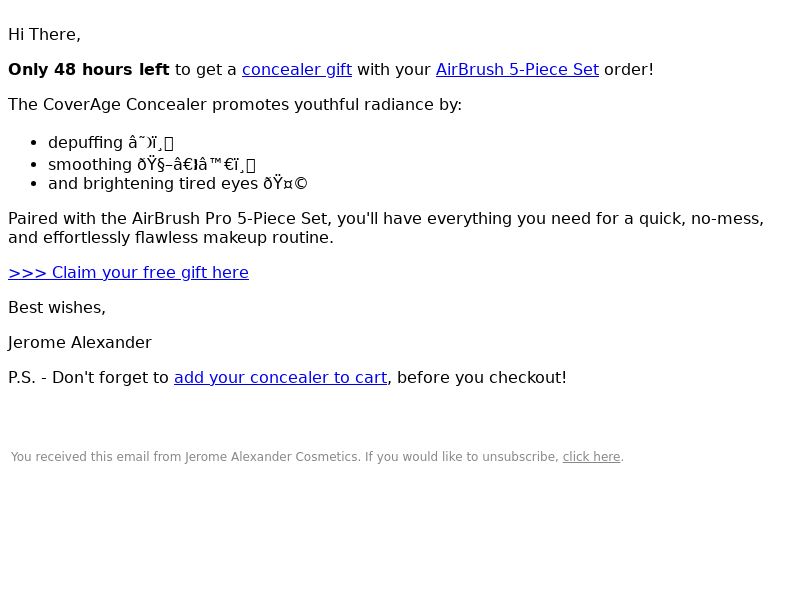The height and width of the screenshot is (600, 800).
Task: Click the 'P.S. - Don't forget to' text
Action: [x=88, y=378]
